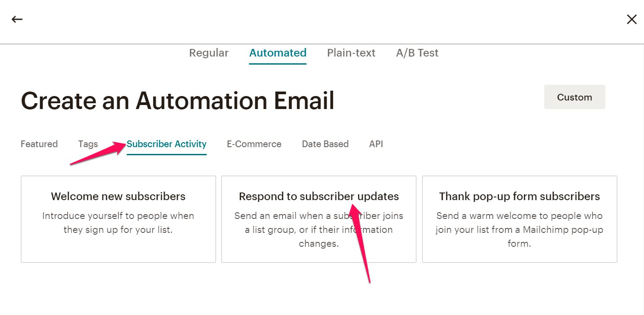Show the Featured automation category

(39, 144)
